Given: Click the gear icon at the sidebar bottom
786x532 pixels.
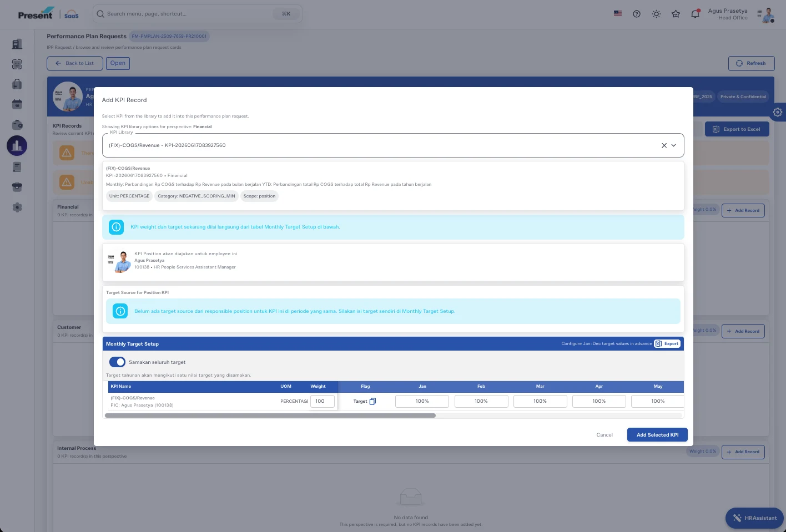Looking at the screenshot, I should pos(17,207).
